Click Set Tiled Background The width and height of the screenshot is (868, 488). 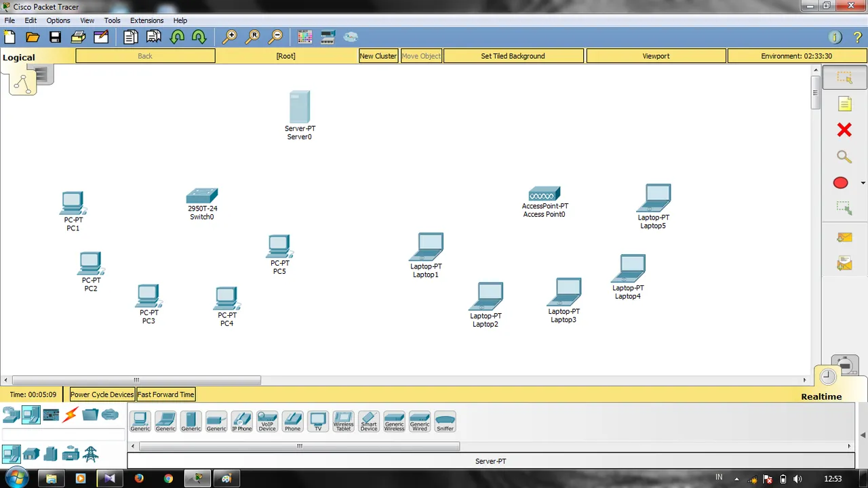coord(513,56)
